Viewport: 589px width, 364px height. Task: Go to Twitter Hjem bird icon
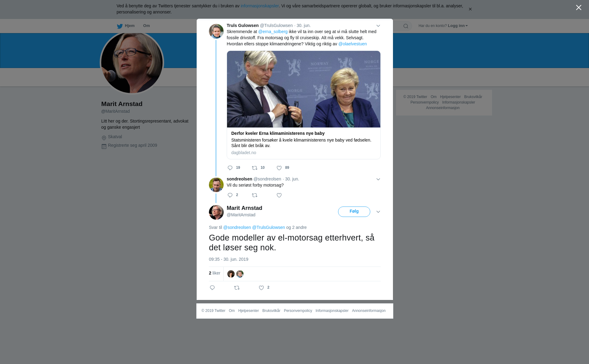[120, 26]
